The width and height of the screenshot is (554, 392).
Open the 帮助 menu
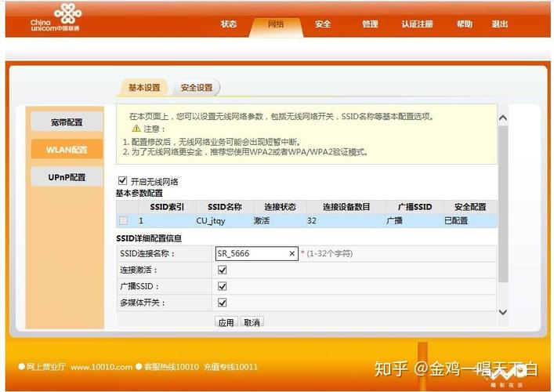pyautogui.click(x=464, y=24)
